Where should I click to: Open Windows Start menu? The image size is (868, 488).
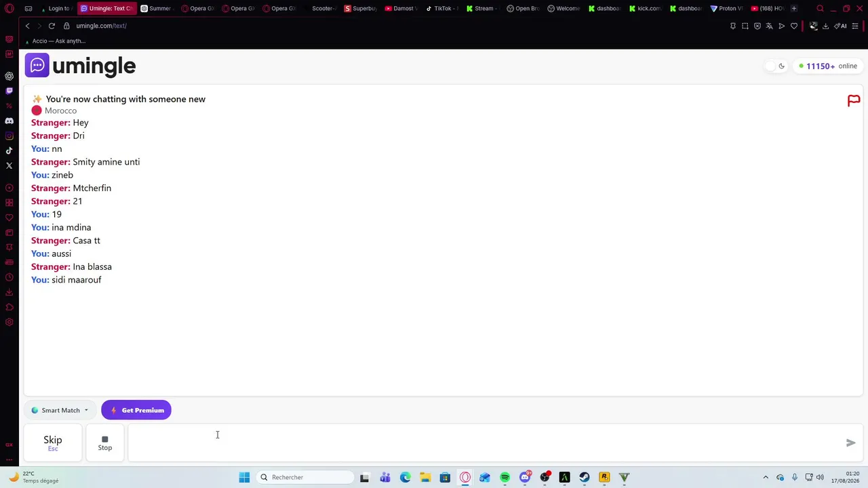[x=244, y=477]
